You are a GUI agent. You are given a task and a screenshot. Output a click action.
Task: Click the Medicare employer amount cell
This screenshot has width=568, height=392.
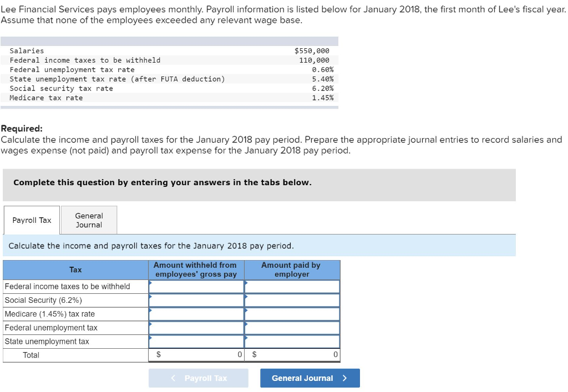coord(292,314)
